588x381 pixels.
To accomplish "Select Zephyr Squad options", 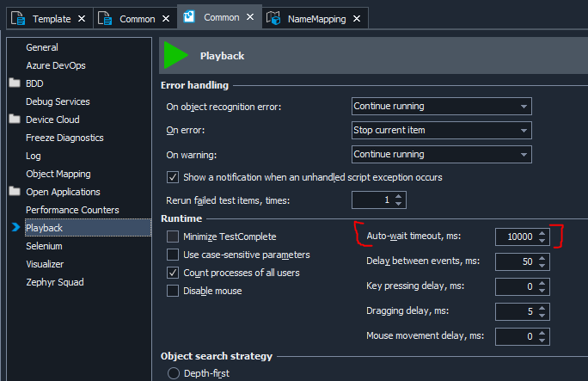I will (x=55, y=282).
